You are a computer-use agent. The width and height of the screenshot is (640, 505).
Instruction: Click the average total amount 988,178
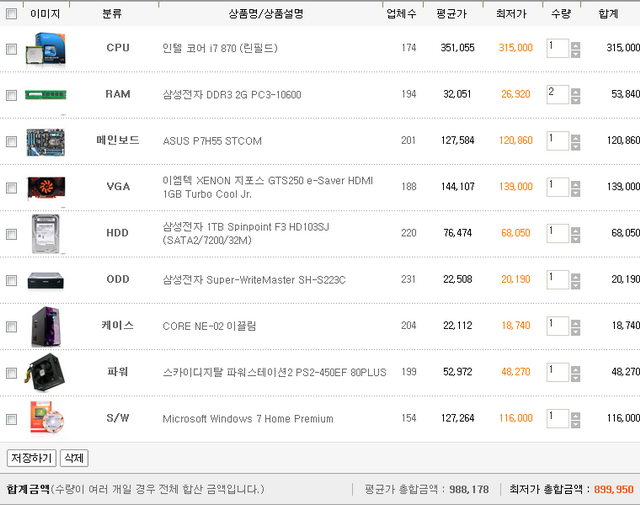tap(469, 489)
